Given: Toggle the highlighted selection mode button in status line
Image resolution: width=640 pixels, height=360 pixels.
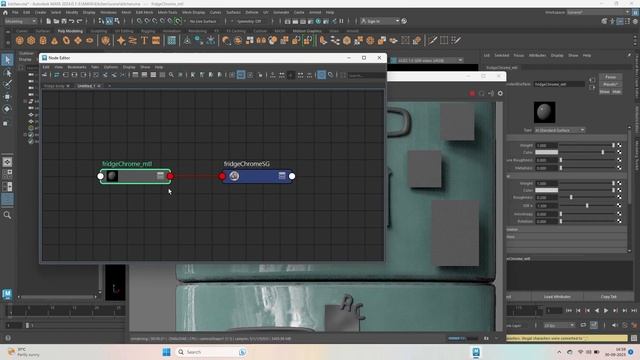Looking at the screenshot, I should (x=109, y=21).
